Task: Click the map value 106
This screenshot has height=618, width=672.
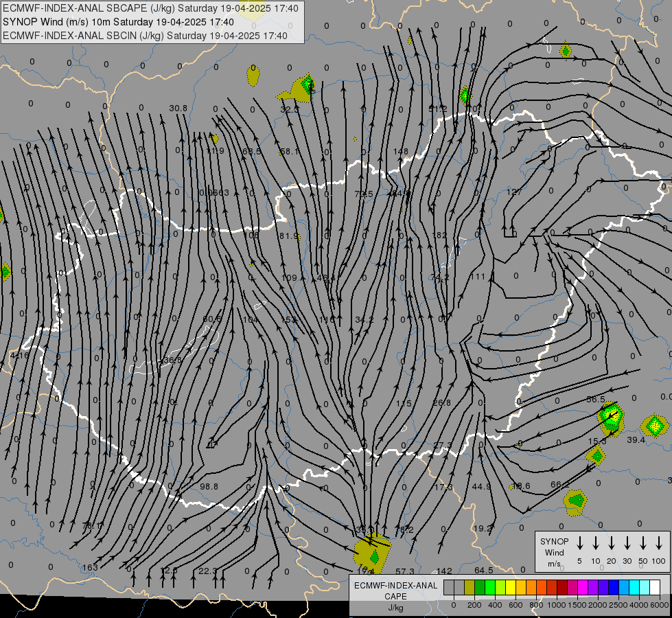Action: click(x=251, y=235)
